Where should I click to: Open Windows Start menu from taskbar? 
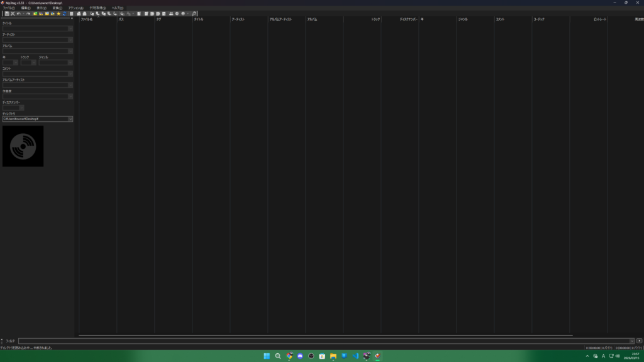267,356
